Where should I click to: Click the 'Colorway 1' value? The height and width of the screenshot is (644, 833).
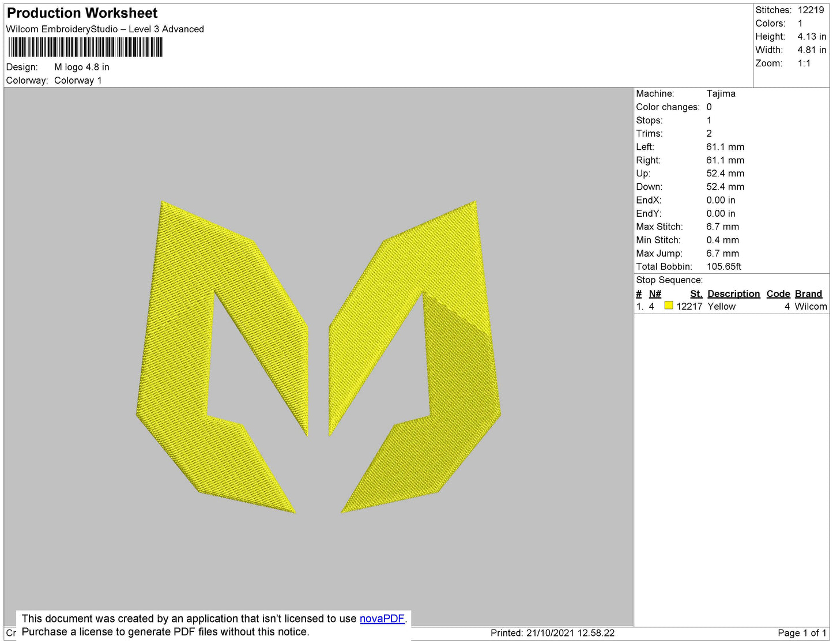tap(78, 80)
